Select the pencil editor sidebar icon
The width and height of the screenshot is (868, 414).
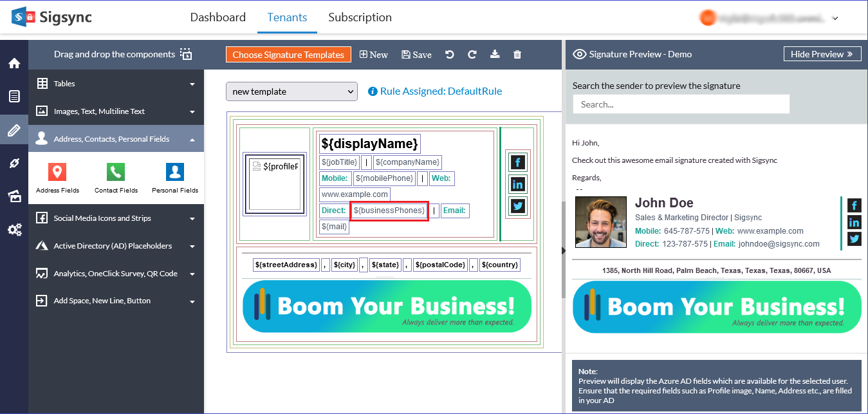[x=14, y=131]
